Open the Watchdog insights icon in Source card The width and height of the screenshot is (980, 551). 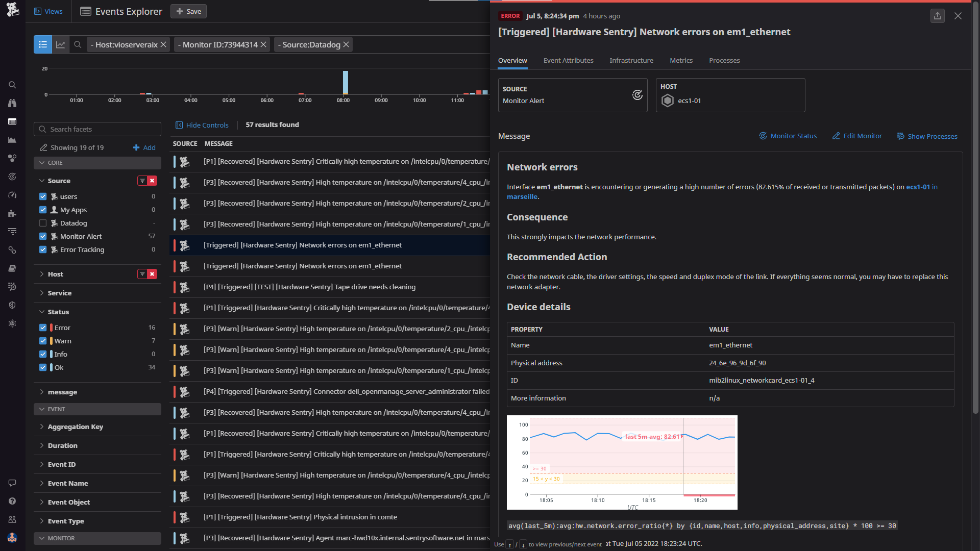click(637, 95)
